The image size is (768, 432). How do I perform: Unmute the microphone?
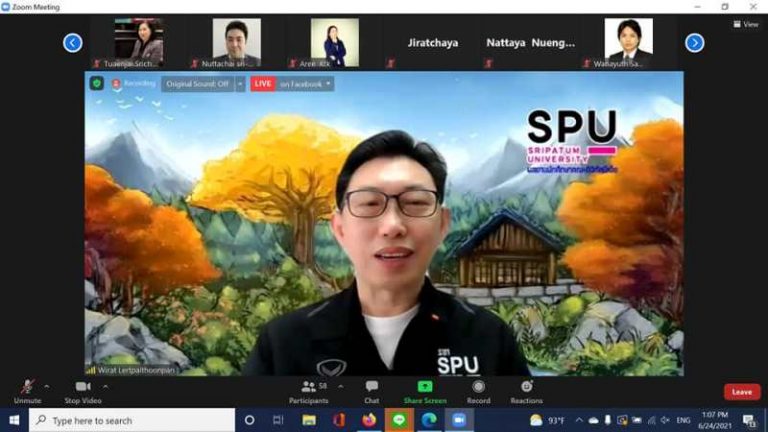(x=27, y=392)
